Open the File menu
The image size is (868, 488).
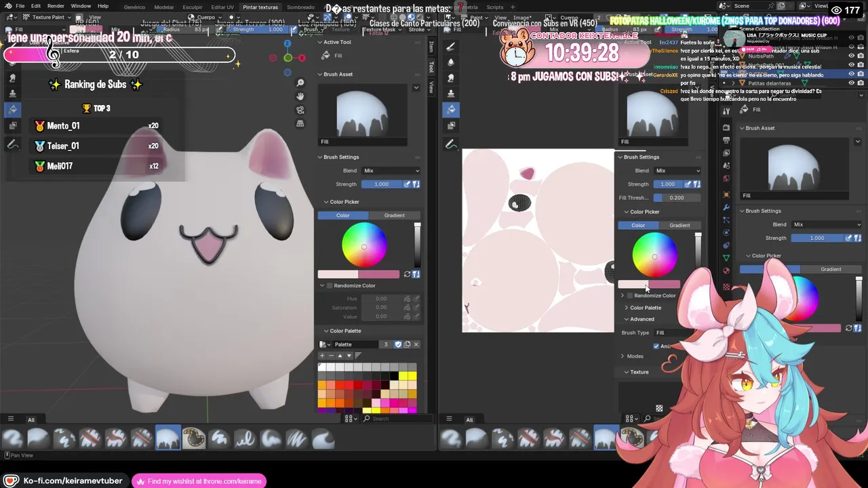click(x=20, y=6)
